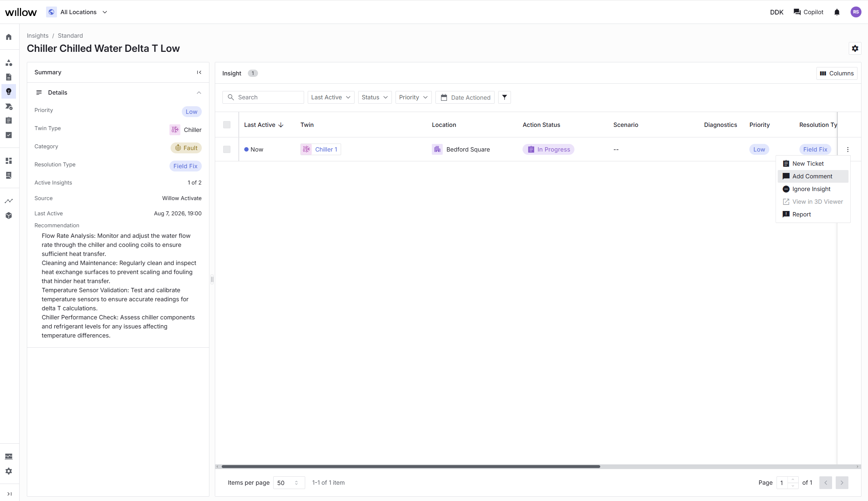The width and height of the screenshot is (868, 501).
Task: Open the advanced filter funnel icon
Action: pos(504,97)
